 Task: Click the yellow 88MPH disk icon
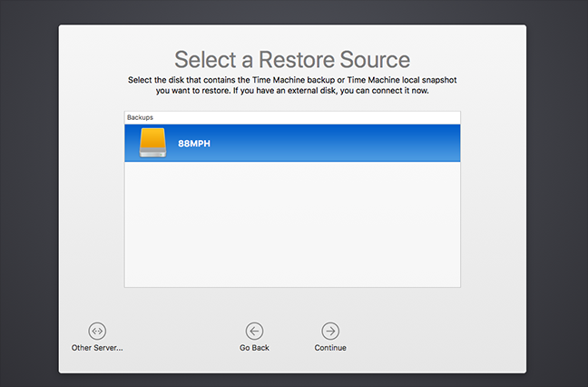click(x=153, y=143)
